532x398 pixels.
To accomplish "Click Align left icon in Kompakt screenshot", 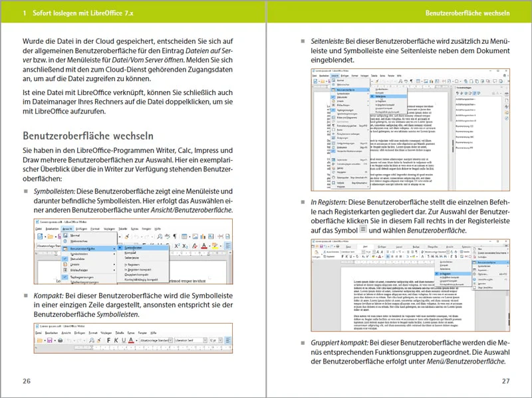I will click(x=228, y=340).
